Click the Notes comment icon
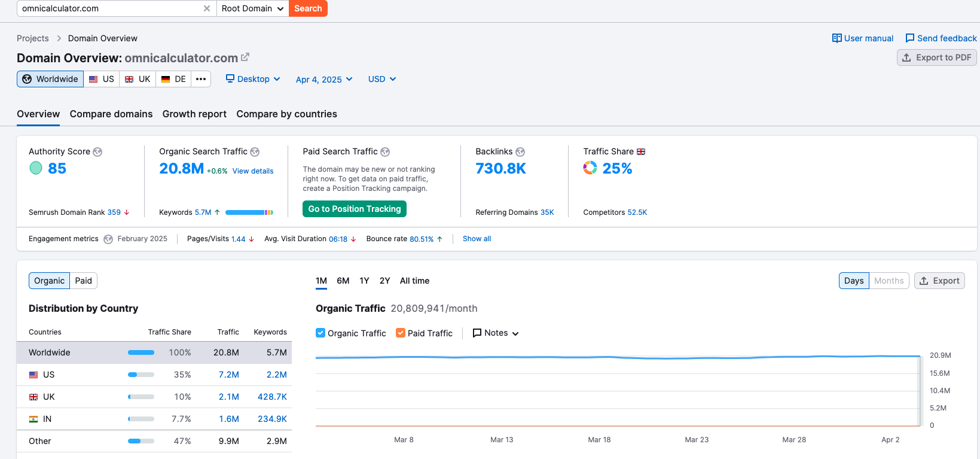This screenshot has height=459, width=980. tap(477, 333)
